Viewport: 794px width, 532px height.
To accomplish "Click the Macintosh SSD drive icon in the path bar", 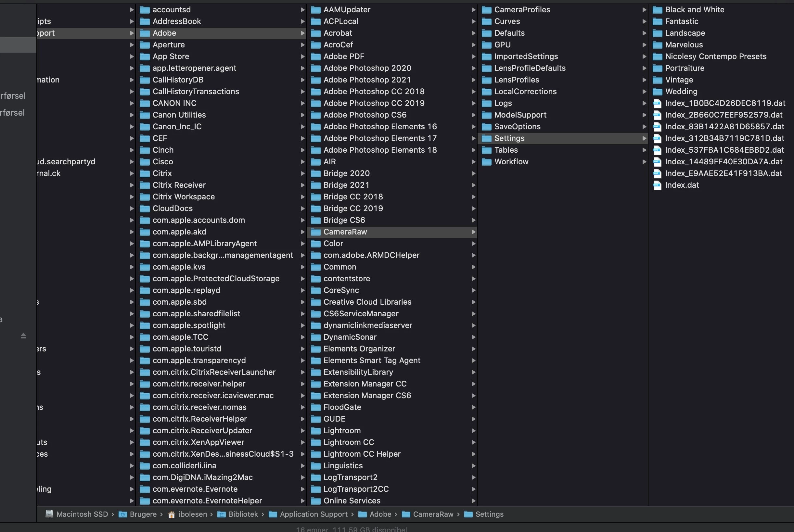I will 49,514.
